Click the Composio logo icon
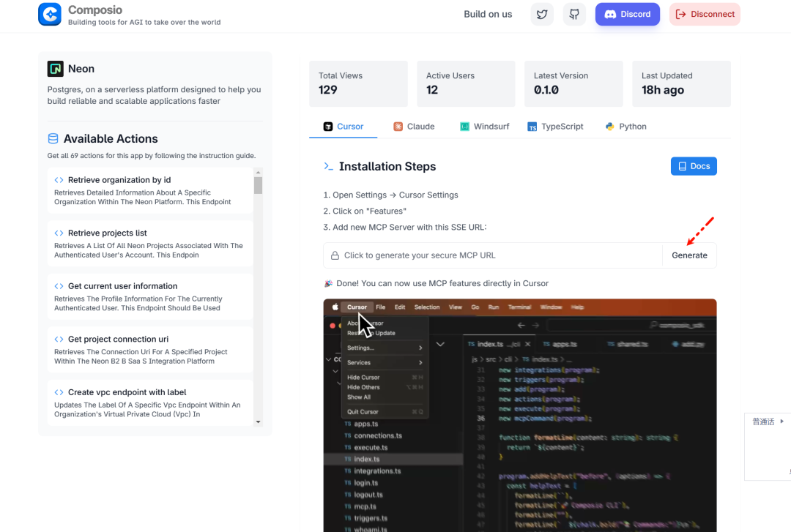791x532 pixels. coord(50,14)
